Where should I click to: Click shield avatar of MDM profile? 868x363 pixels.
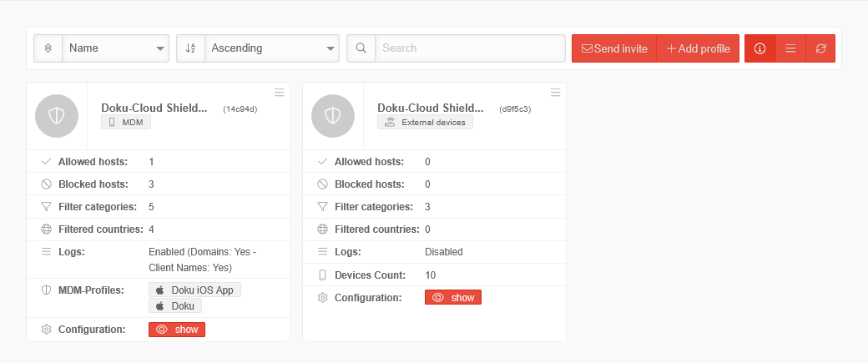point(57,116)
